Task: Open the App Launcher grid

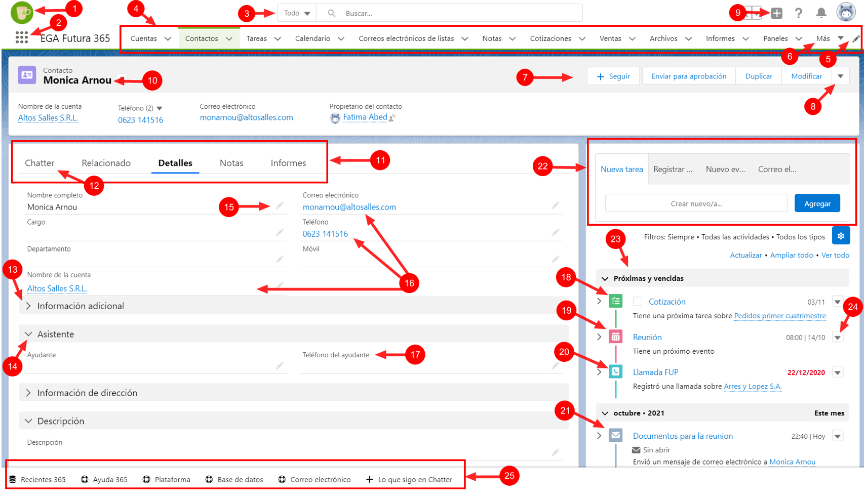Action: [x=21, y=37]
